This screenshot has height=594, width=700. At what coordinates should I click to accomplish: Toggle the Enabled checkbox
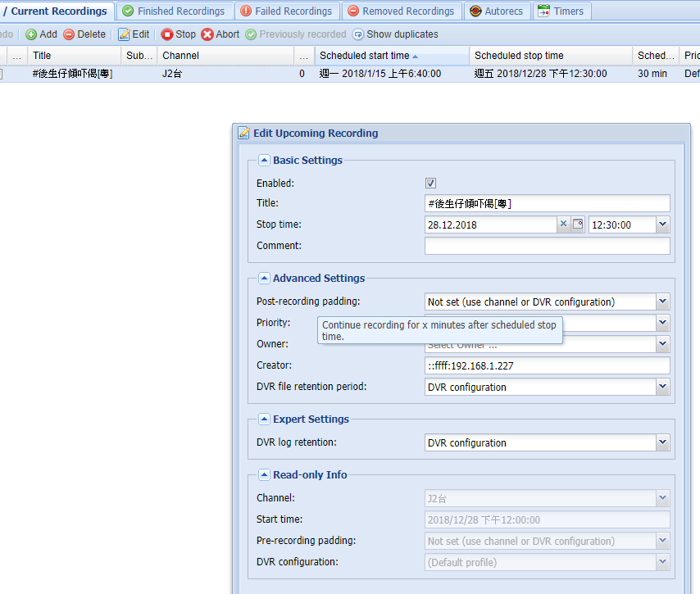[430, 183]
